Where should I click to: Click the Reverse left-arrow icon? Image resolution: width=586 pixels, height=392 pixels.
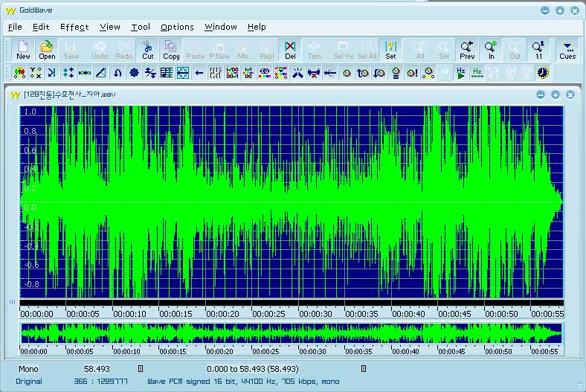(199, 73)
